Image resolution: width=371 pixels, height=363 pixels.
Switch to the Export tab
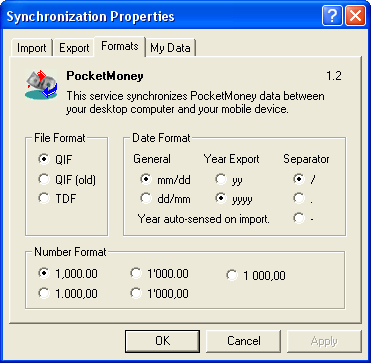pyautogui.click(x=74, y=48)
